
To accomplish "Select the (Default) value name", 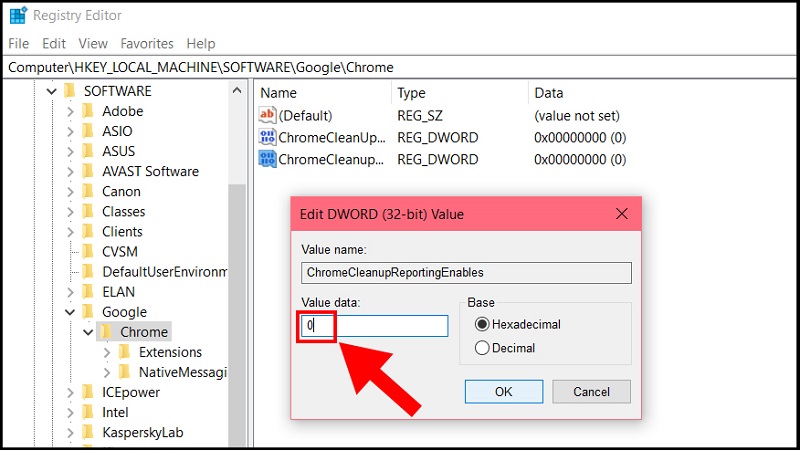I will coord(305,116).
